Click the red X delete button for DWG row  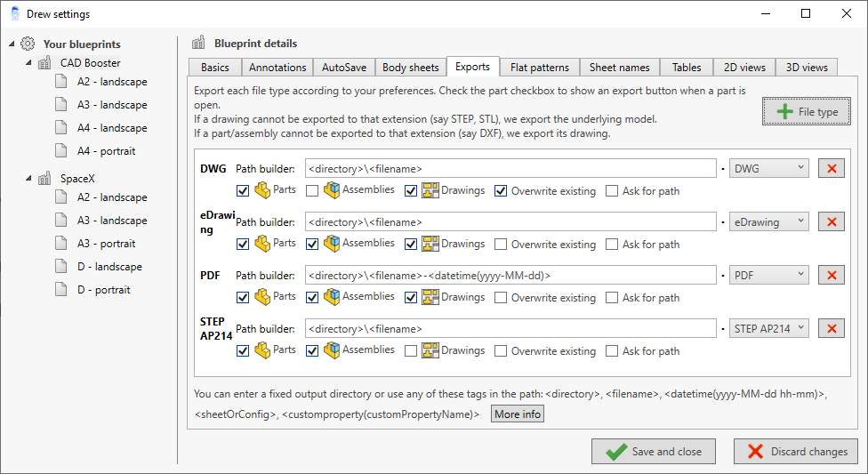point(831,169)
